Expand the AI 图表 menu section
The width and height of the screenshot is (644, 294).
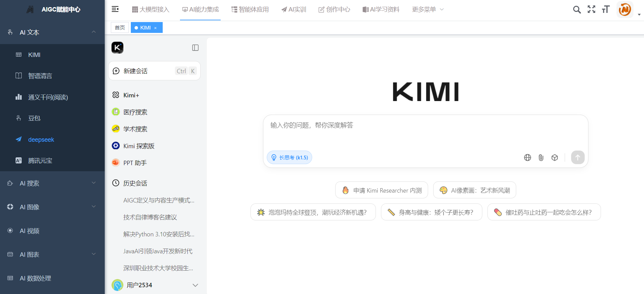point(52,254)
